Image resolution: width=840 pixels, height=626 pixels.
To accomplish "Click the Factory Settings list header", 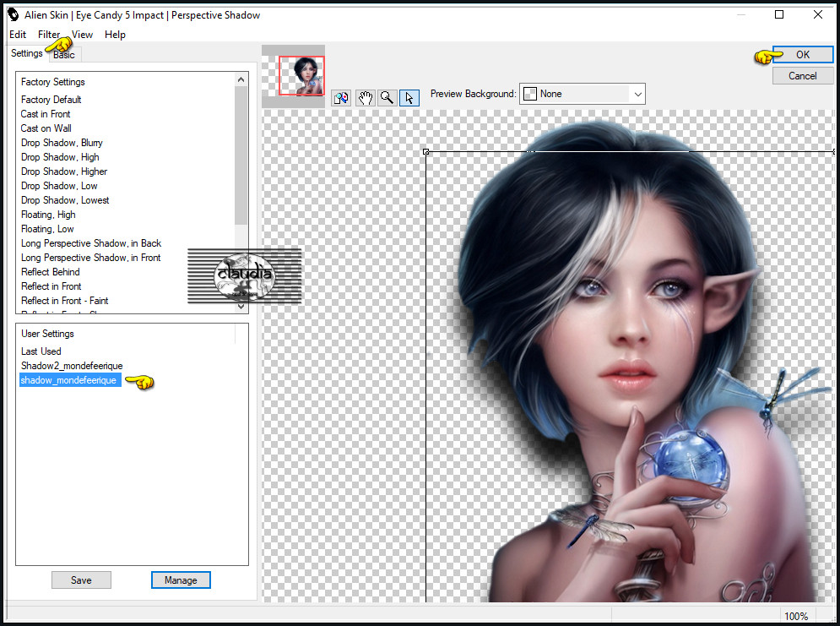I will pyautogui.click(x=53, y=82).
